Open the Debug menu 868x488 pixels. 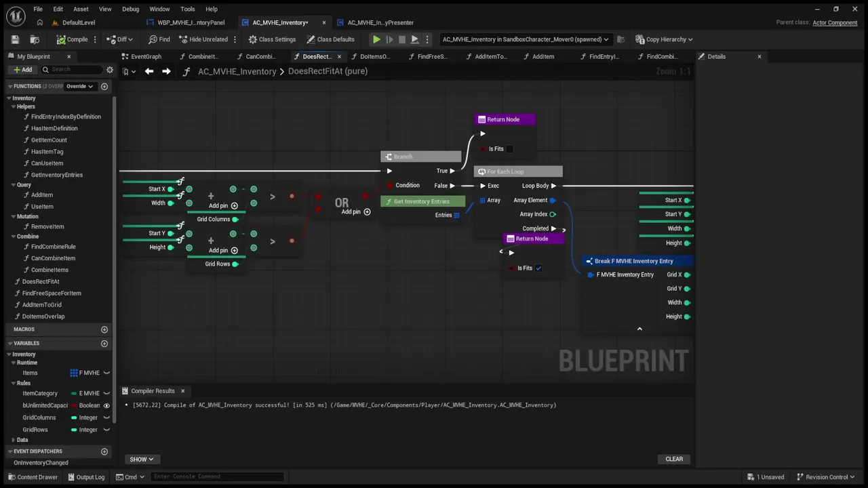tap(130, 9)
